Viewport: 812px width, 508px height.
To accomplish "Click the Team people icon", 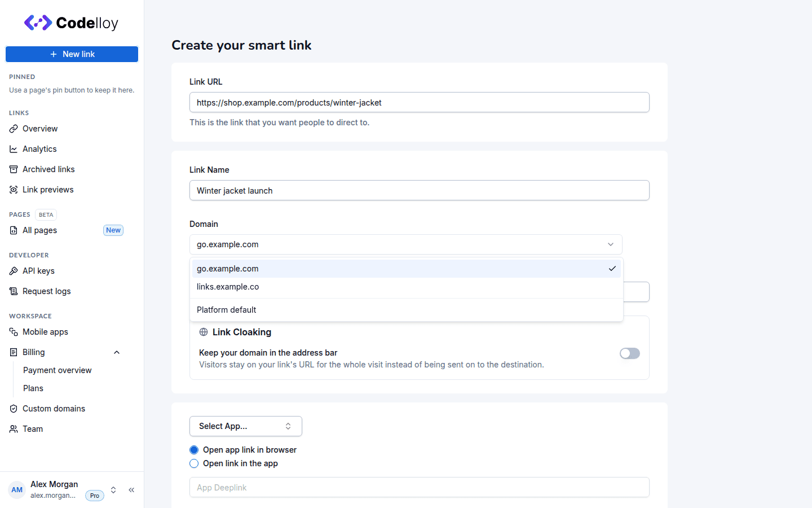I will click(14, 429).
